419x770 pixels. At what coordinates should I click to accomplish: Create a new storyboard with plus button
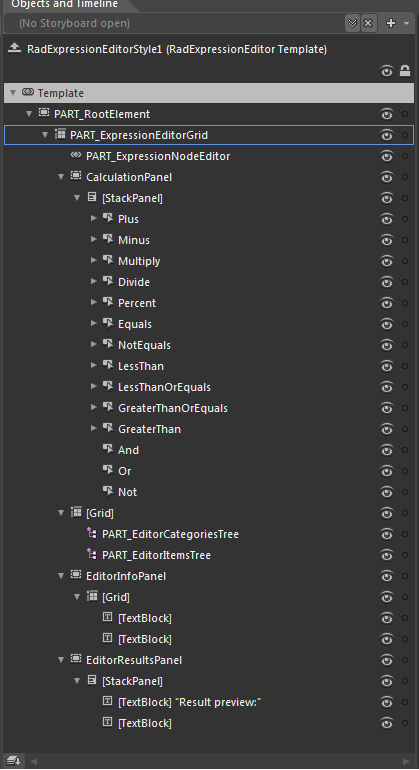tap(391, 23)
